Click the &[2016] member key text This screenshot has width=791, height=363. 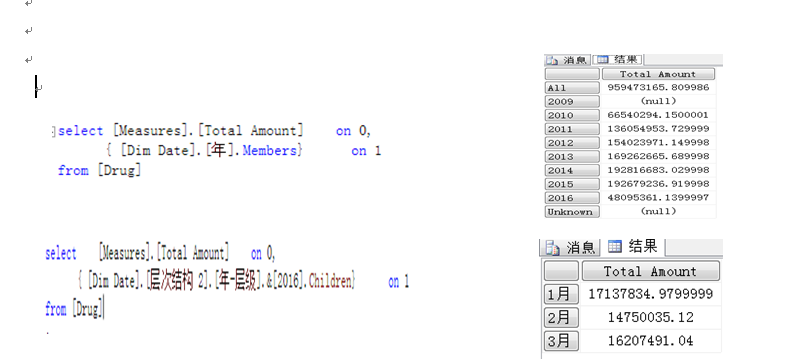(x=286, y=281)
